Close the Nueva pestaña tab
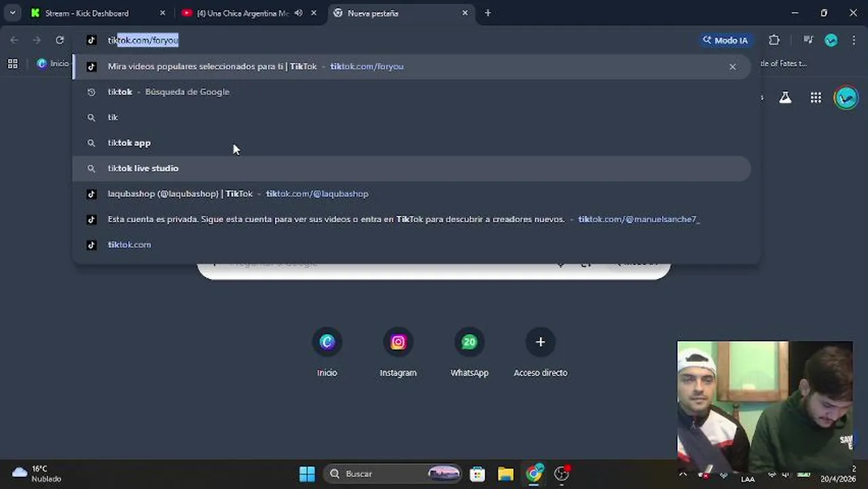The width and height of the screenshot is (868, 489). point(465,13)
